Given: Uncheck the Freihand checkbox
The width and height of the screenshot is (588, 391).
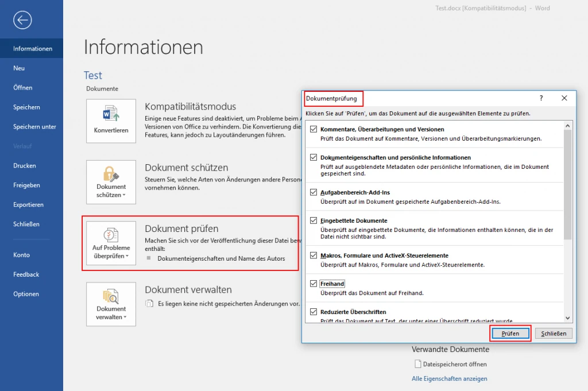Looking at the screenshot, I should [x=314, y=284].
